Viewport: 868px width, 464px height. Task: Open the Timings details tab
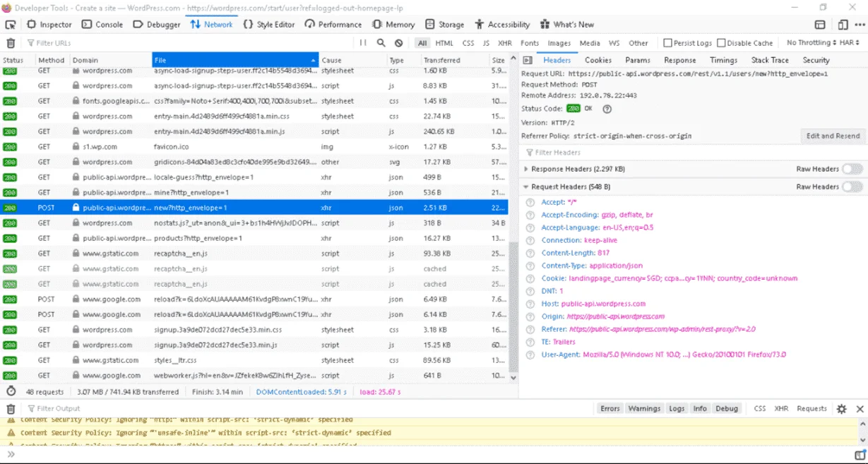[723, 60]
